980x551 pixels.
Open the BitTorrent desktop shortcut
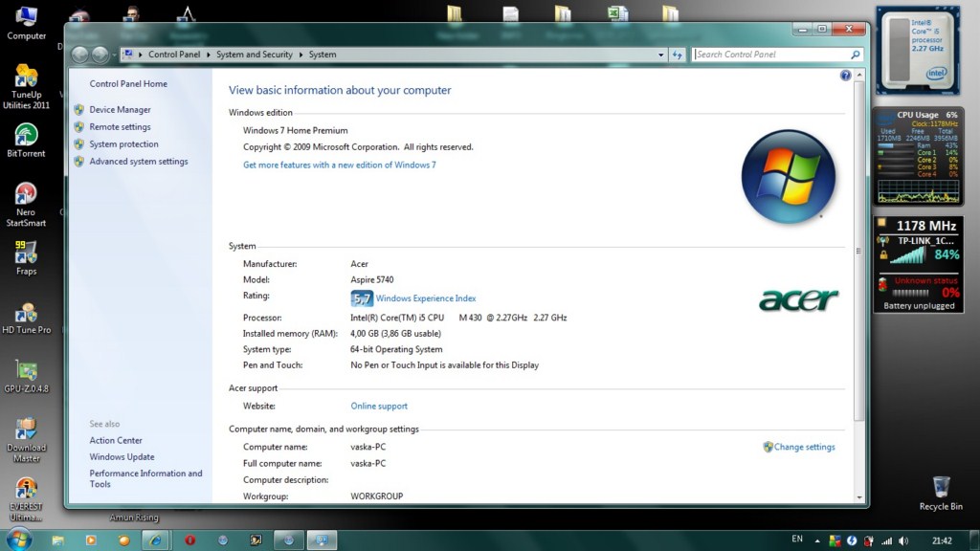click(x=26, y=136)
